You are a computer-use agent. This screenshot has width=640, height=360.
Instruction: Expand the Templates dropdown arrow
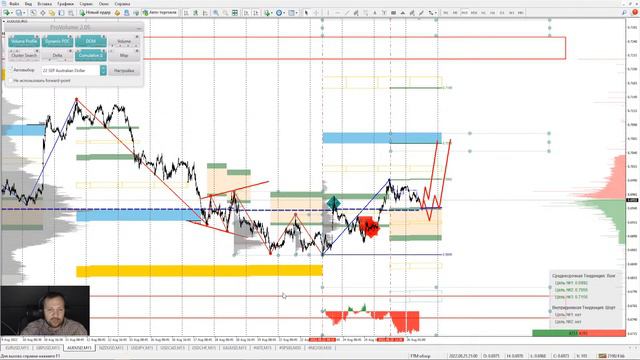coord(298,13)
